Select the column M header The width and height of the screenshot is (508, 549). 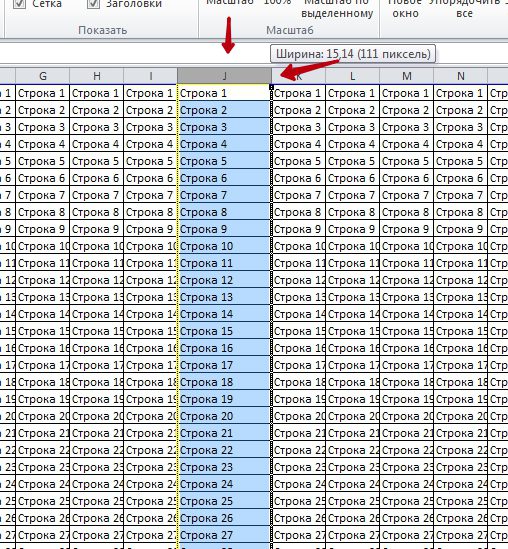(406, 76)
